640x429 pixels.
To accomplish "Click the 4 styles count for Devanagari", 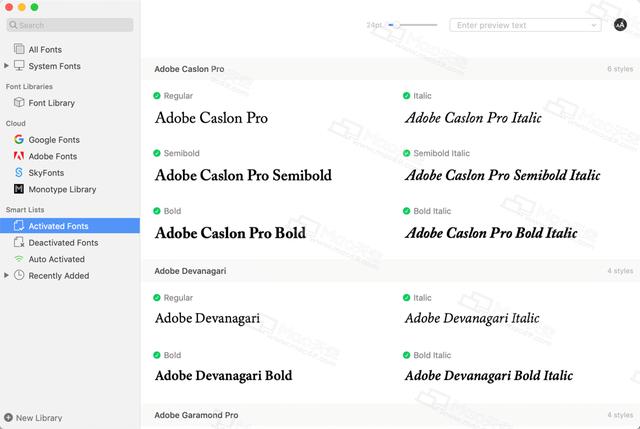I will [x=620, y=271].
